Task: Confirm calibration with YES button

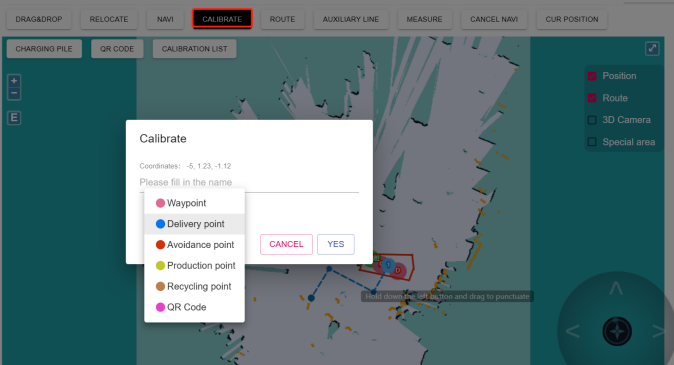Action: [336, 244]
